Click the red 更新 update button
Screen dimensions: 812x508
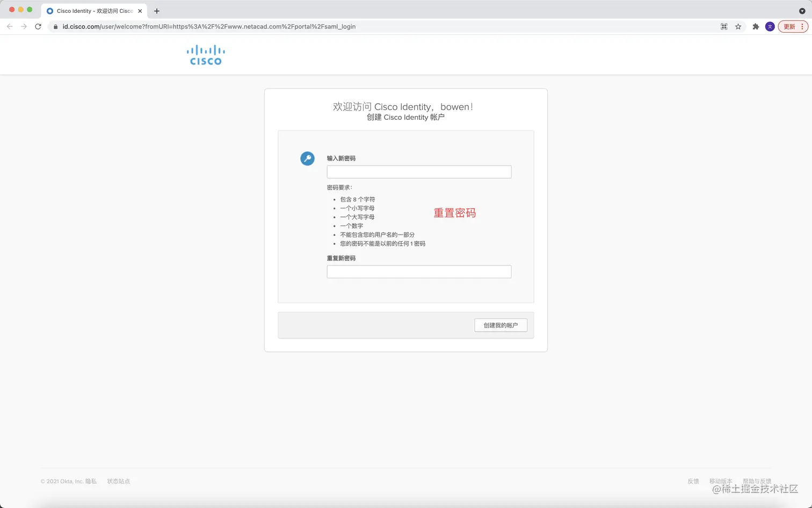click(x=793, y=26)
